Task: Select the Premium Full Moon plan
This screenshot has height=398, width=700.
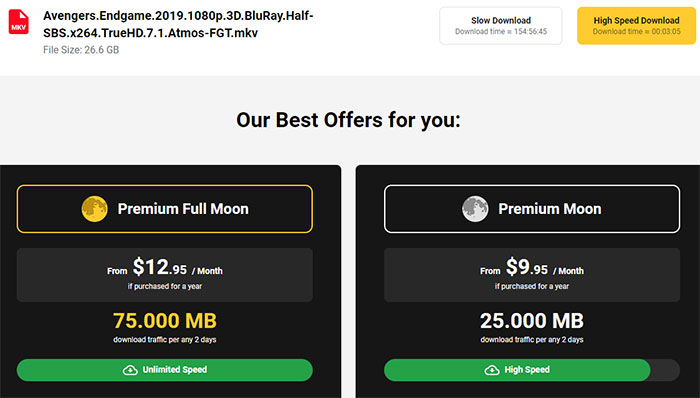Action: (x=165, y=209)
